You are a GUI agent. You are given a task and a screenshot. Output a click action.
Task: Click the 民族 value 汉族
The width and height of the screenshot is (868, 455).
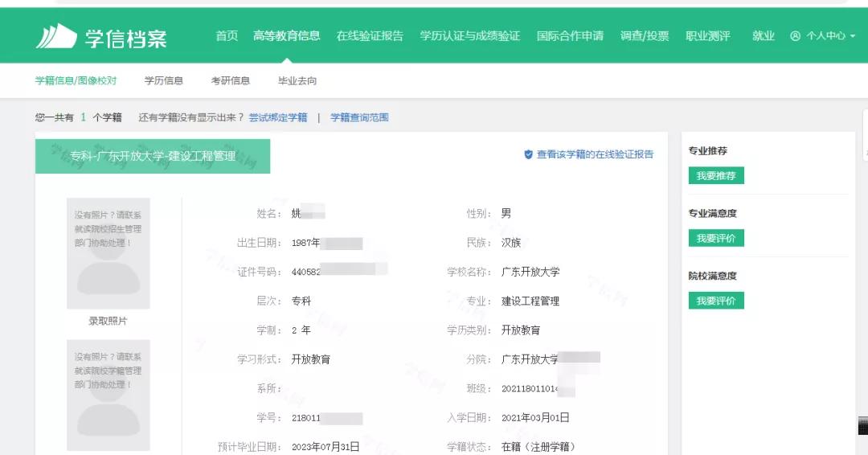click(511, 243)
